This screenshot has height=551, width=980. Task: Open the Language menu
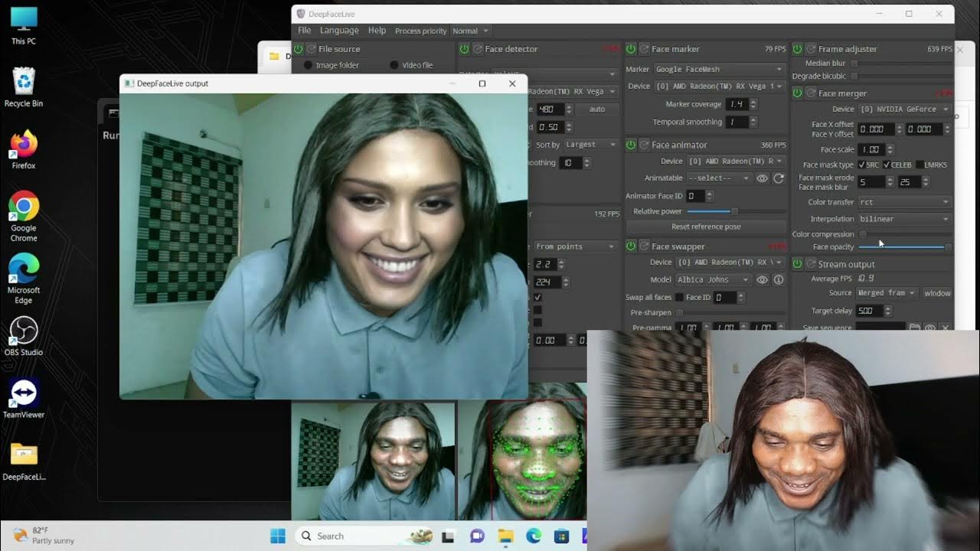click(339, 31)
